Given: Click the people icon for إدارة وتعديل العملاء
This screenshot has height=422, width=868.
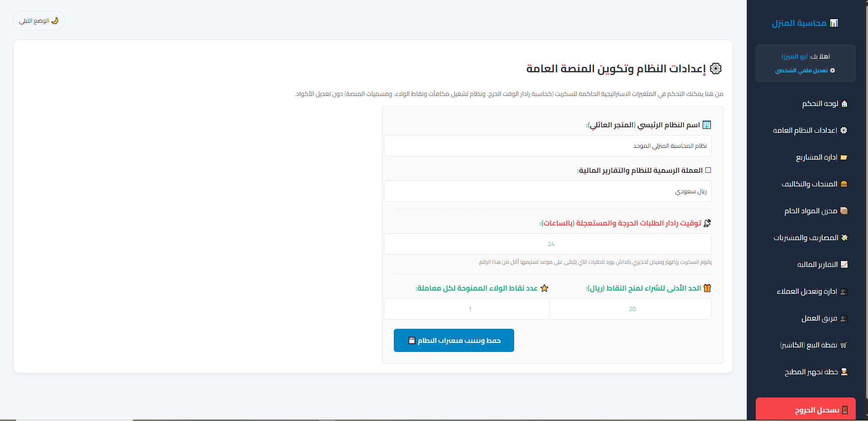Looking at the screenshot, I should point(844,291).
